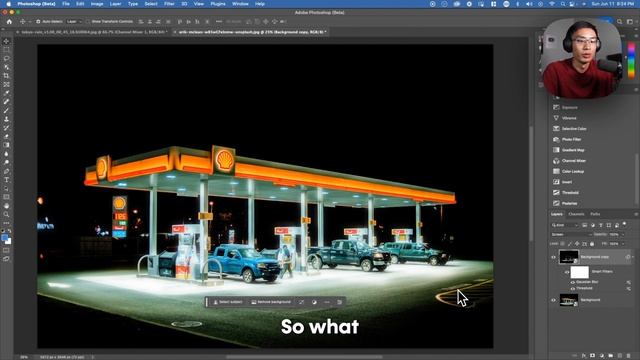
Task: Select the Crop tool
Action: (x=7, y=76)
